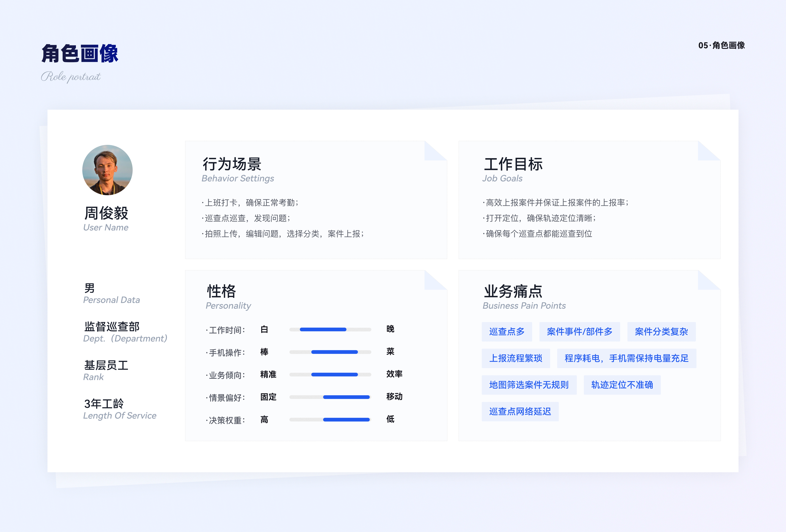This screenshot has width=786, height=532.
Task: Click the line 巡查点巡查,发现问题
Action: [246, 218]
